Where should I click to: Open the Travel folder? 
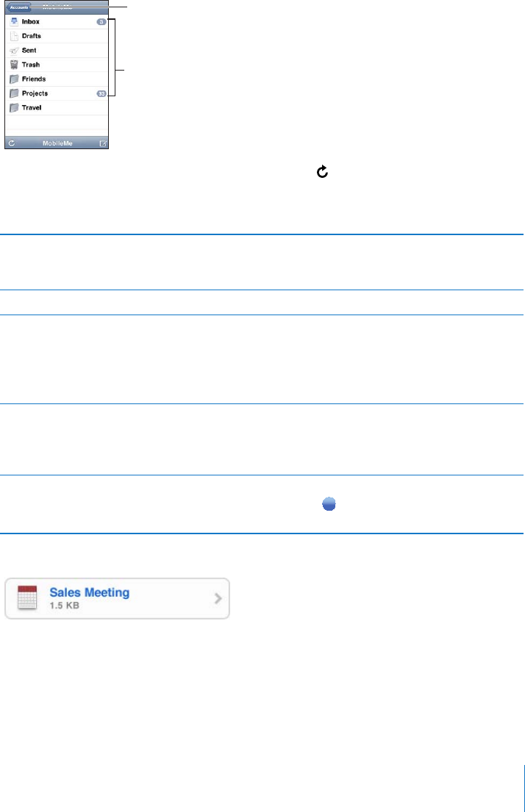57,108
